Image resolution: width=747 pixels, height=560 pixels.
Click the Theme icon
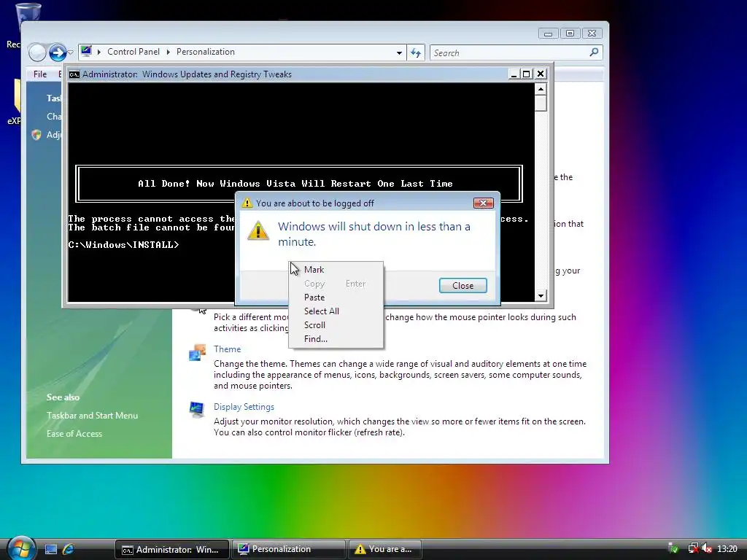click(x=197, y=352)
